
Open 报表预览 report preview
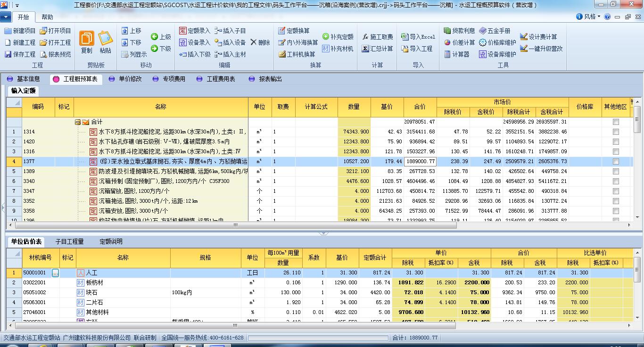pyautogui.click(x=43, y=54)
